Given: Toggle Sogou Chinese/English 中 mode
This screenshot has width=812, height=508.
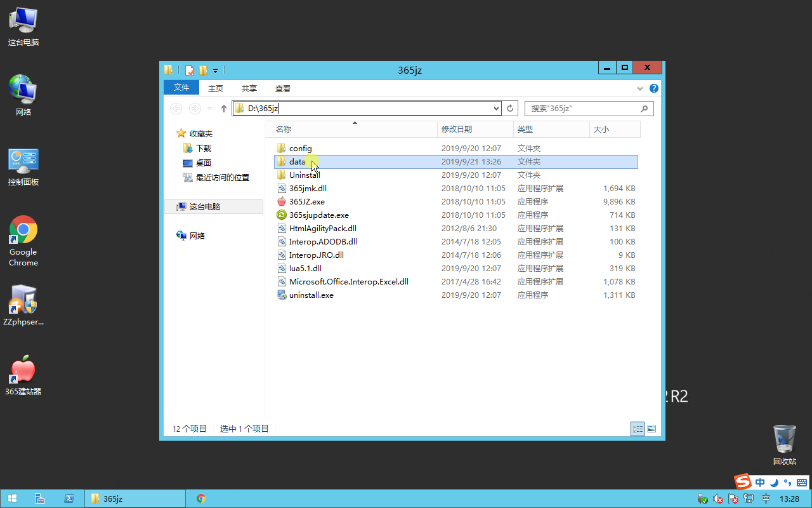Looking at the screenshot, I should tap(760, 483).
